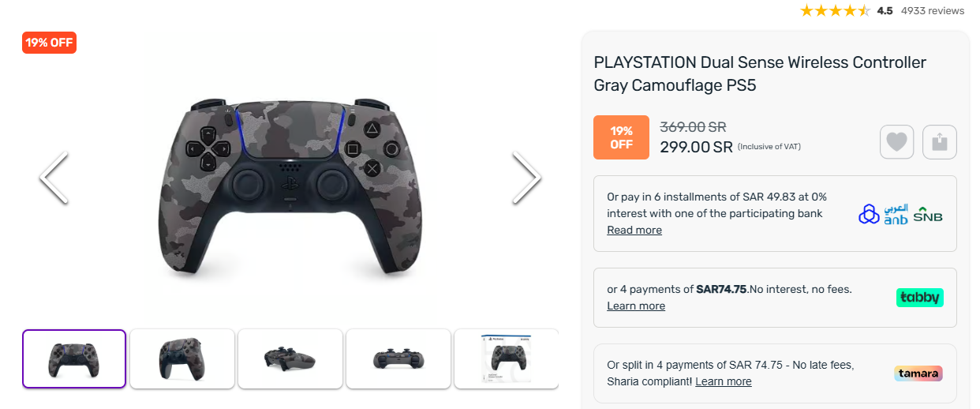Show the next product image arrow

click(526, 178)
